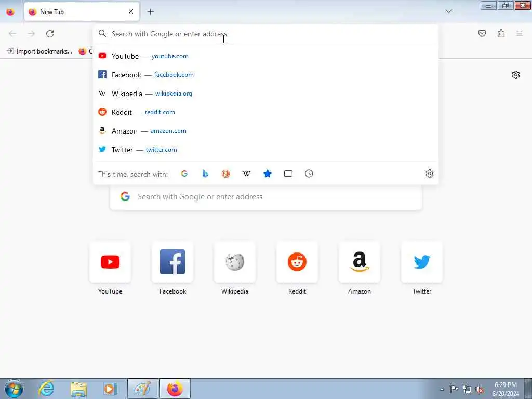Screen dimensions: 532x399
Task: Select Twitter suggestion in address dropdown
Action: click(x=265, y=149)
